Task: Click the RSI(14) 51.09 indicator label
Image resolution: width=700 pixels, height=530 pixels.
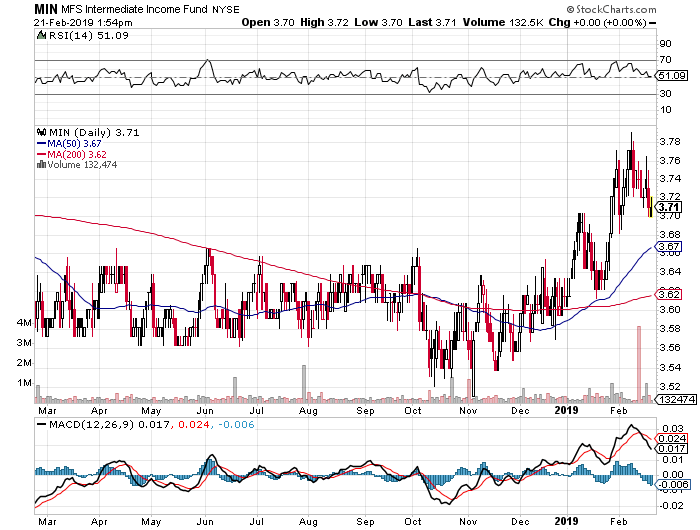Action: 88,35
